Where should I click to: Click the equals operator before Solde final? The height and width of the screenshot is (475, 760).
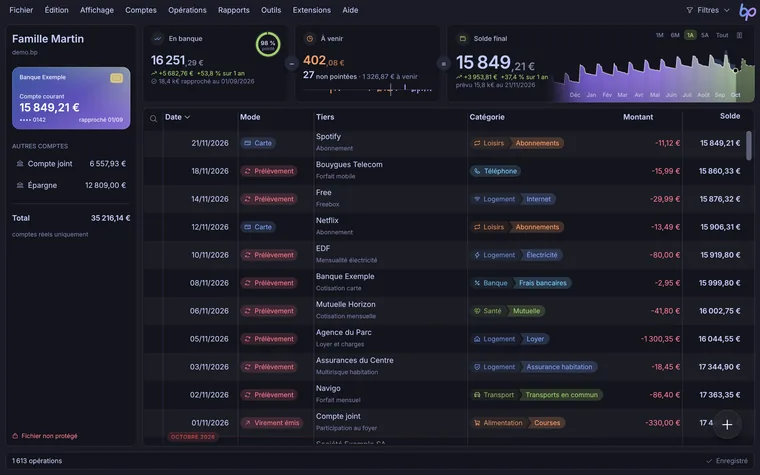click(x=443, y=63)
